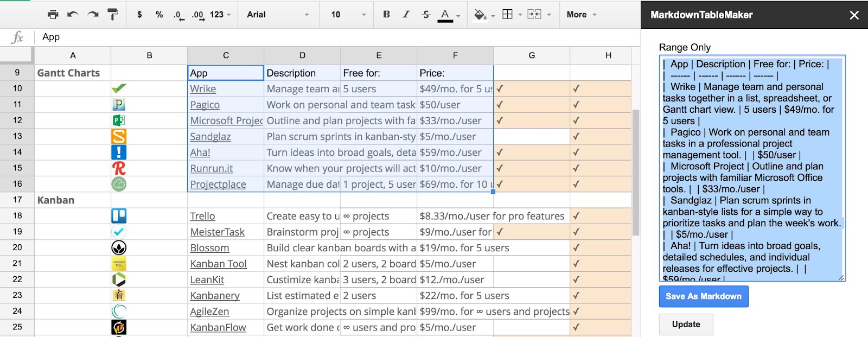Screen dimensions: 868x337
Task: Open the fill color picker
Action: [x=481, y=15]
